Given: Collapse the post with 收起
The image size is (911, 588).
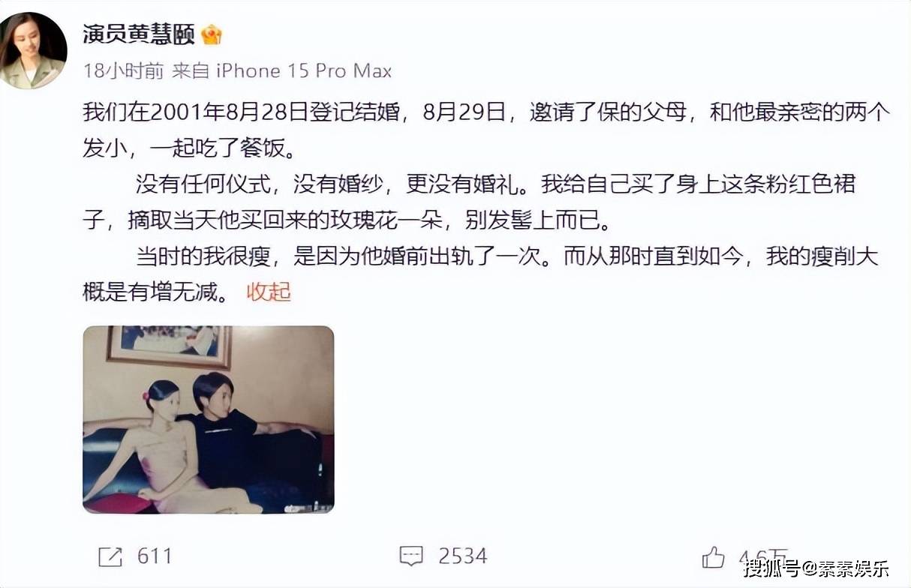Looking at the screenshot, I should point(269,292).
